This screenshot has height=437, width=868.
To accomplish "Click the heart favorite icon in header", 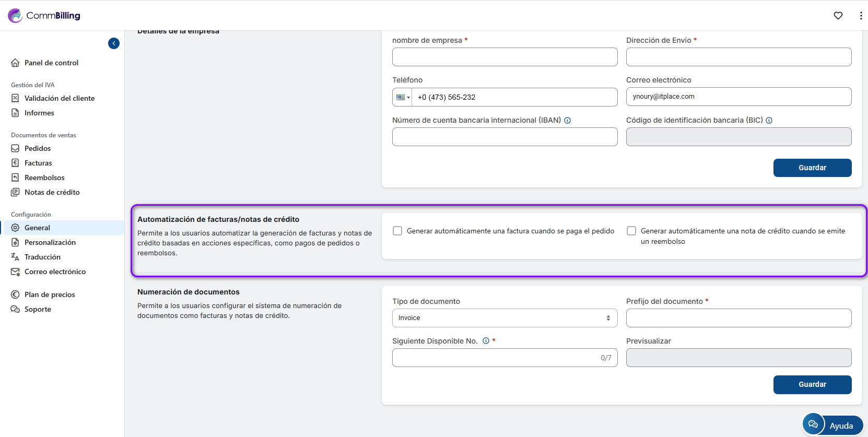I will (838, 16).
